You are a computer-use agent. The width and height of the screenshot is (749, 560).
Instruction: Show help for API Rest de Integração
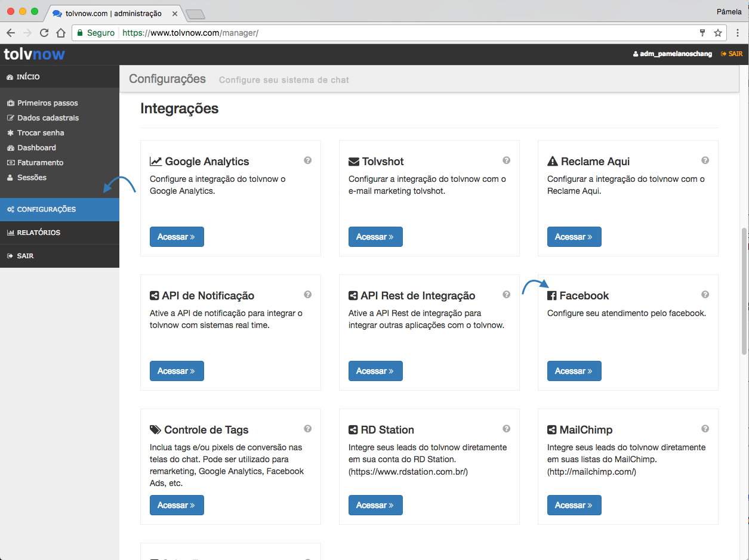506,295
